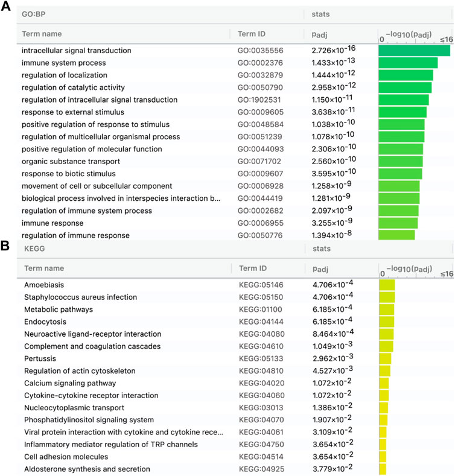Select the Pertussis pathway
Image resolution: width=455 pixels, height=476 pixels.
coord(40,358)
